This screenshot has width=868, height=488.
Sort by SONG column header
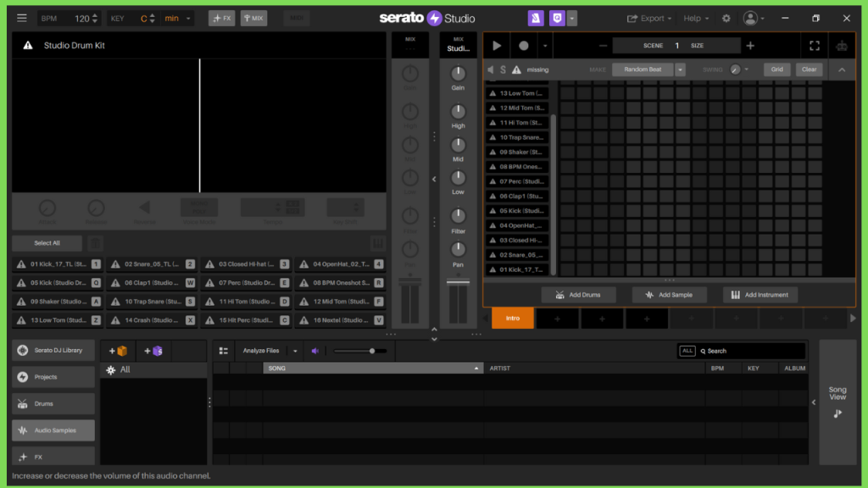coord(373,368)
